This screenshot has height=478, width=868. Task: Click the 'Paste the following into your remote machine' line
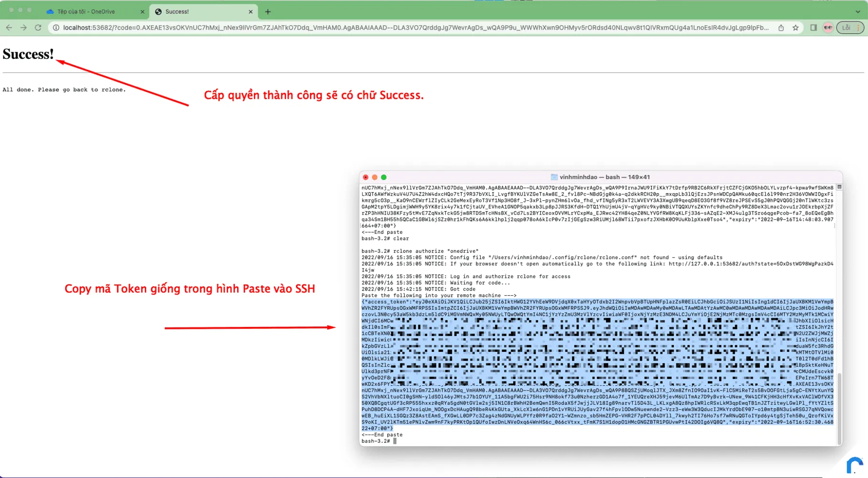(x=439, y=295)
